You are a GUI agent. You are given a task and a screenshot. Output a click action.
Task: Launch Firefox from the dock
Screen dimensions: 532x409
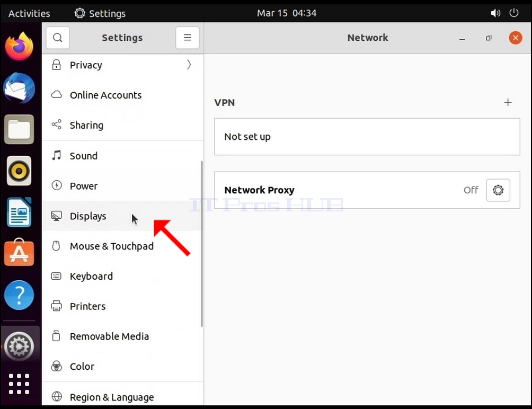coord(19,47)
